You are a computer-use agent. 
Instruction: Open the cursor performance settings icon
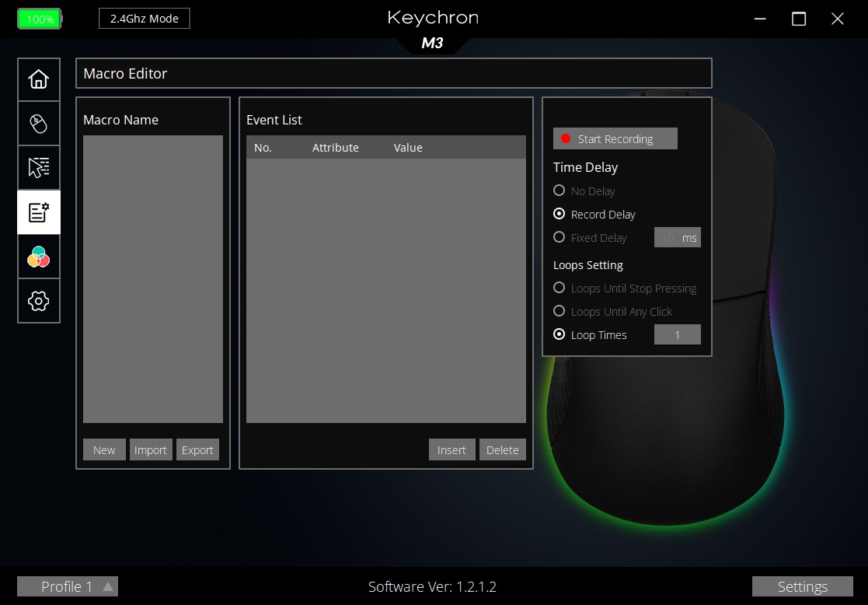click(x=39, y=168)
